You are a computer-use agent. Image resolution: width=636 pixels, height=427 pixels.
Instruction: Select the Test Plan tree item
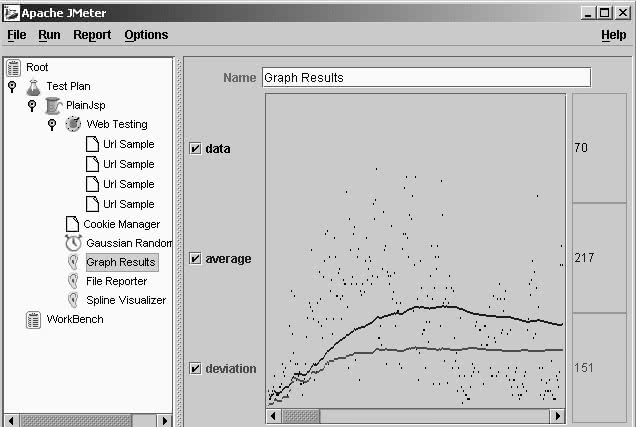click(x=68, y=86)
